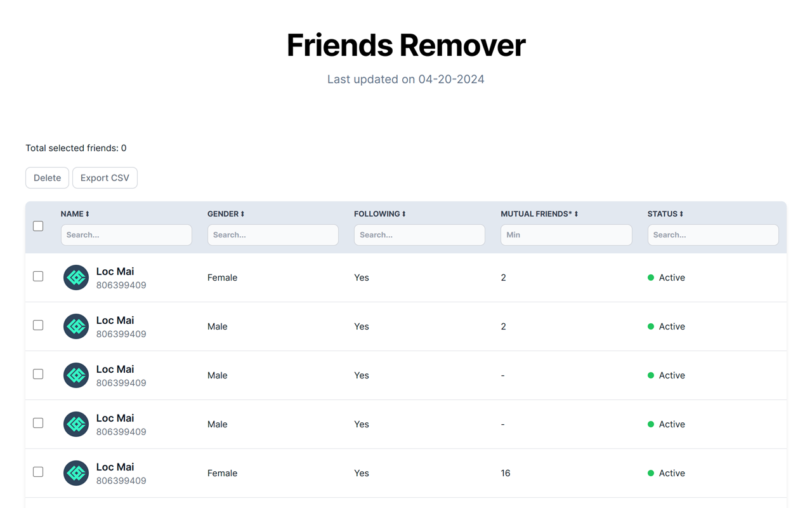Click the STATUS column sort icon
Image resolution: width=812 pixels, height=508 pixels.
coord(681,214)
